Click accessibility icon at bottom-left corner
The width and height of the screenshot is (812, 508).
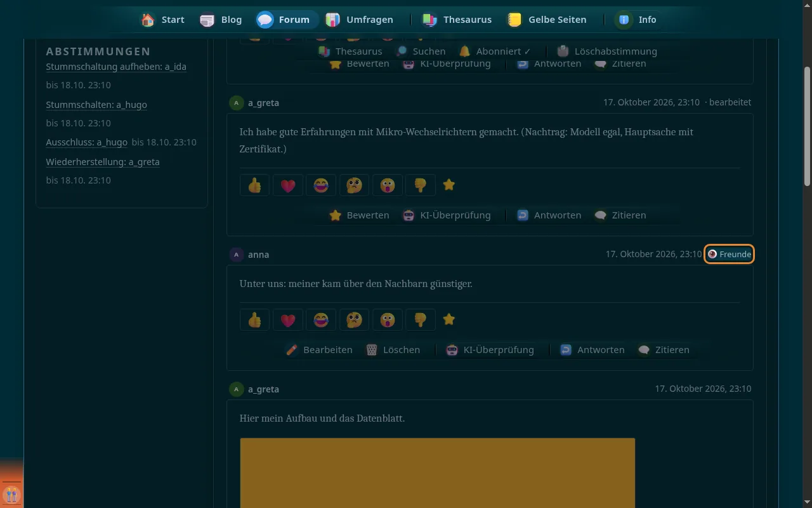pyautogui.click(x=11, y=495)
